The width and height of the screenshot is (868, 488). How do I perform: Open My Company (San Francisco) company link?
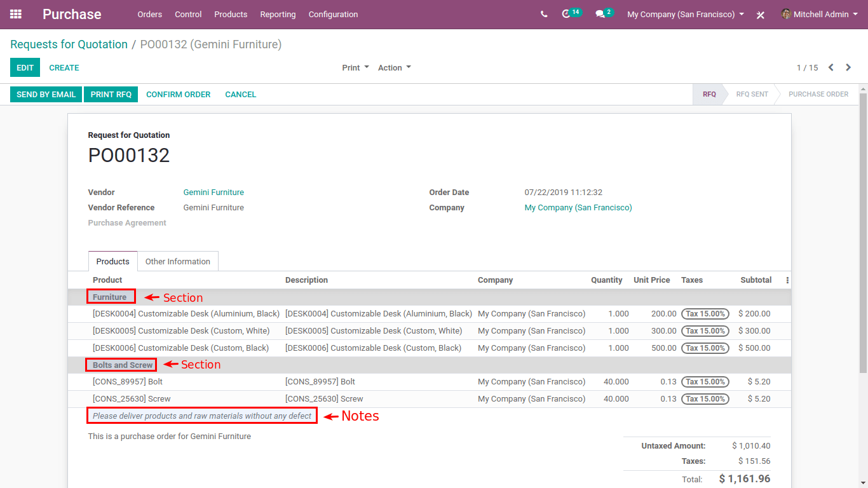[x=578, y=208]
